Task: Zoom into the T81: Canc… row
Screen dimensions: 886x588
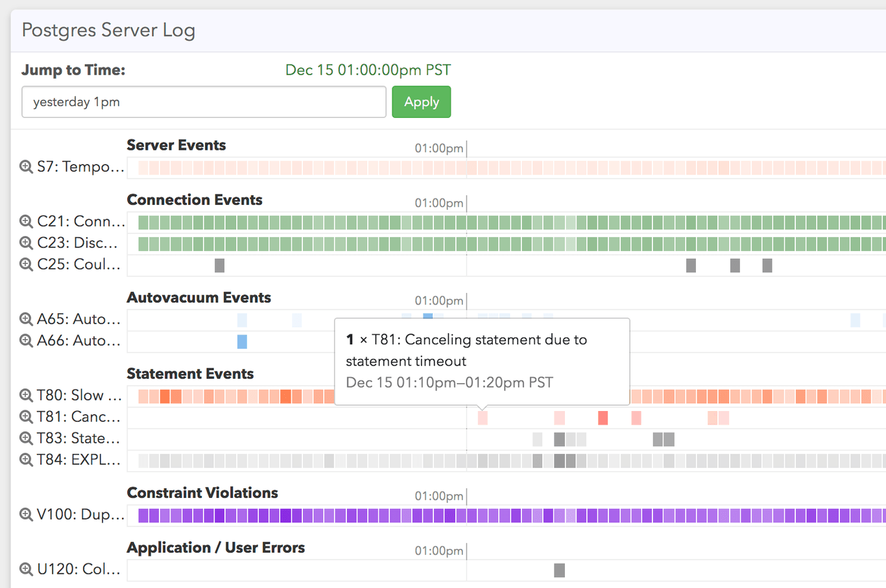Action: [x=26, y=417]
